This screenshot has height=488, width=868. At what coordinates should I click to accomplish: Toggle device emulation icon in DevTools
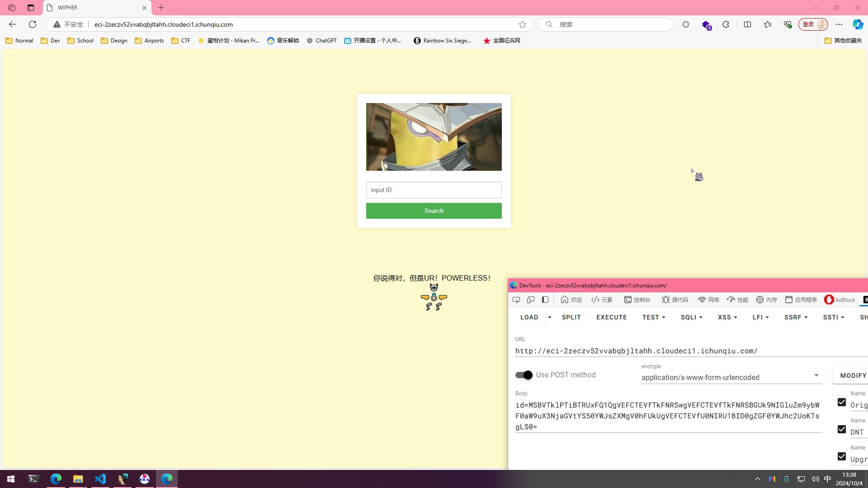pos(531,300)
